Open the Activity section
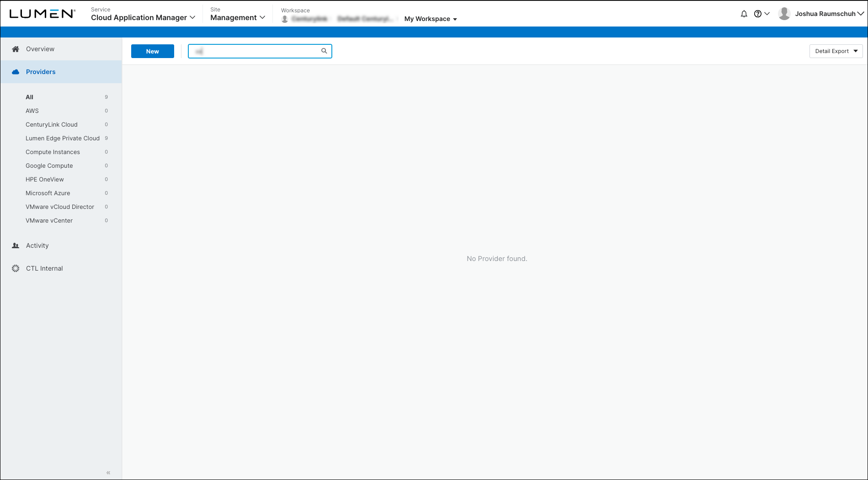Screen dimensions: 868x480 pyautogui.click(x=61, y=245)
